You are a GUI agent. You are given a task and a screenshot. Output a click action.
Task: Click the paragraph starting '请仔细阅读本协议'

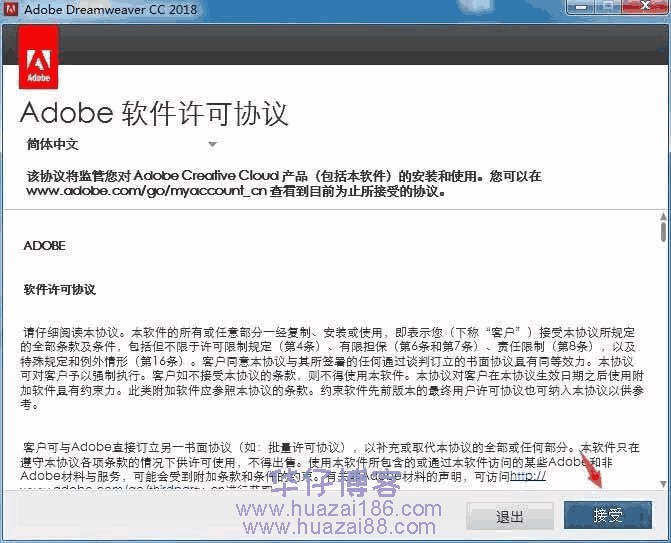point(332,368)
